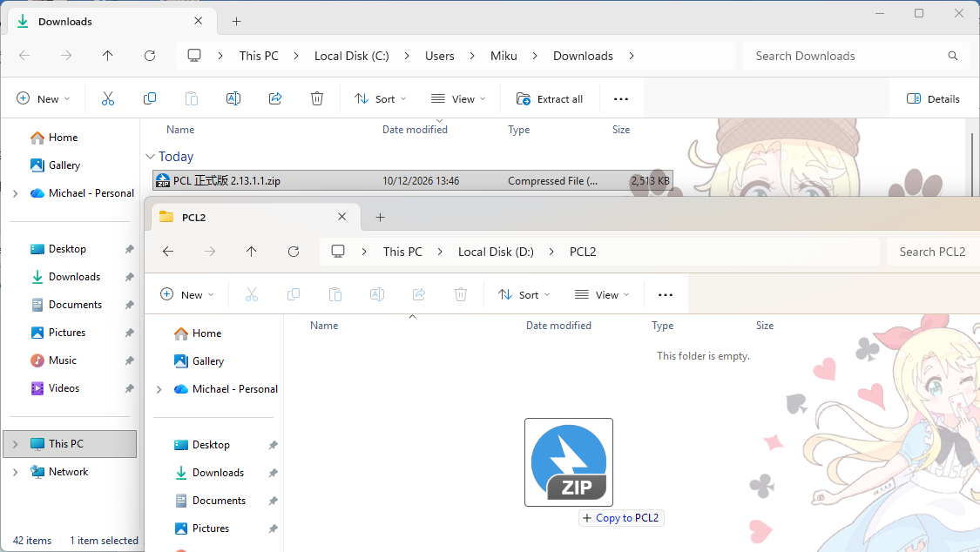The image size is (980, 552).
Task: Click Extract all in Downloads window
Action: (x=550, y=98)
